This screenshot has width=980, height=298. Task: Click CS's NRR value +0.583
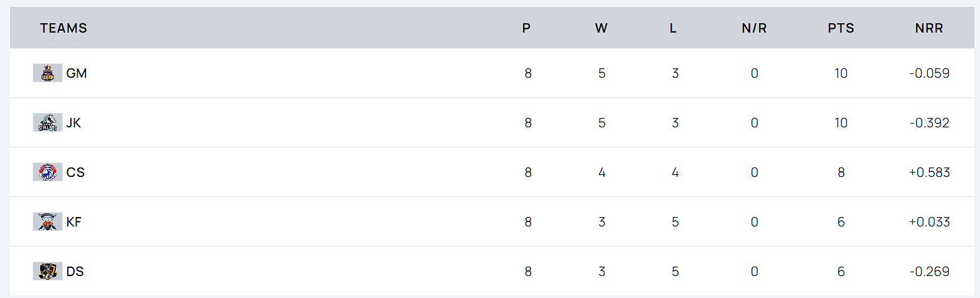pyautogui.click(x=929, y=173)
